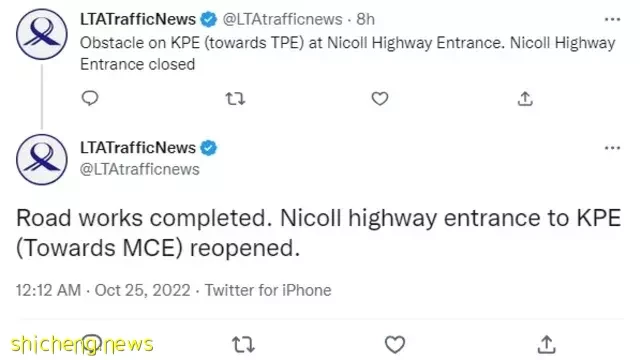Open @LTAtrafficnews handle in first tweet header
This screenshot has width=640, height=360.
point(282,19)
